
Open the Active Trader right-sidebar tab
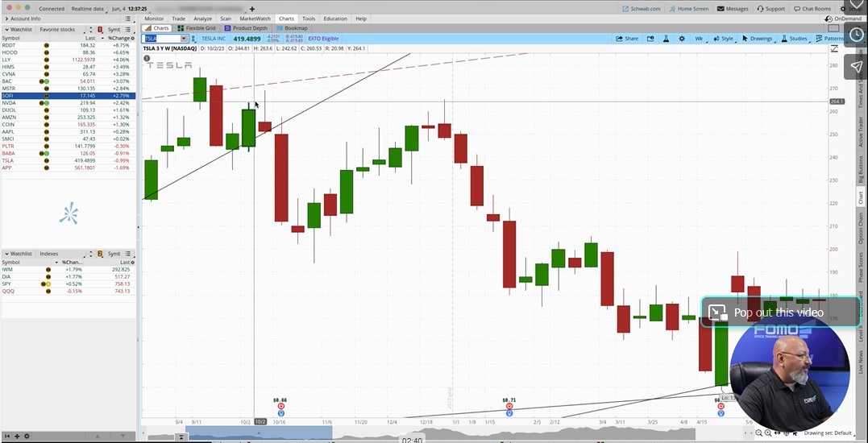point(861,131)
